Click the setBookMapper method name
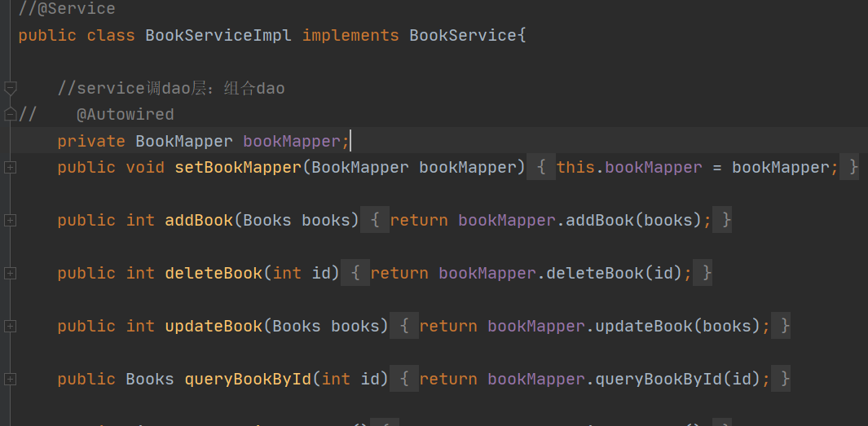The image size is (868, 426). pos(238,168)
